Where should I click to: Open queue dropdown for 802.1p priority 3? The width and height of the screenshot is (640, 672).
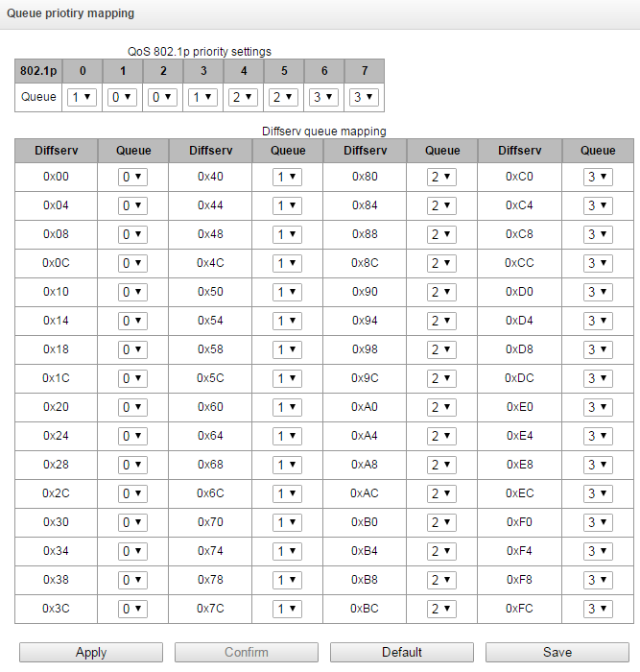203,97
